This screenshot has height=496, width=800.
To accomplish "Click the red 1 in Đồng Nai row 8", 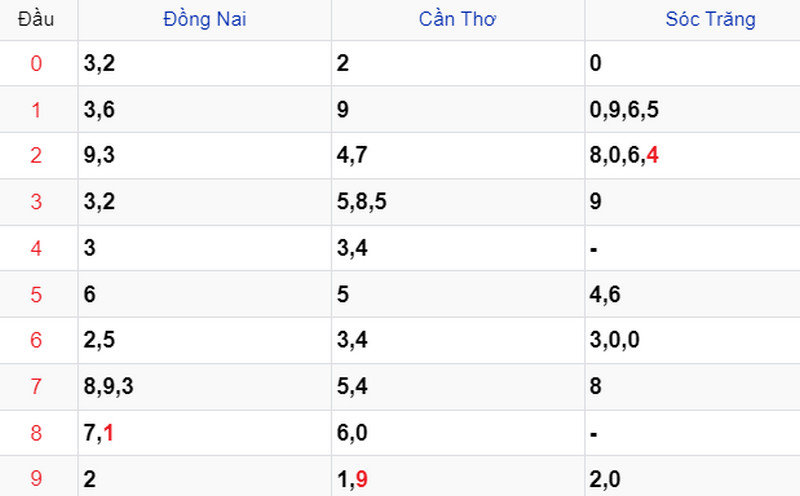I will pyautogui.click(x=108, y=433).
